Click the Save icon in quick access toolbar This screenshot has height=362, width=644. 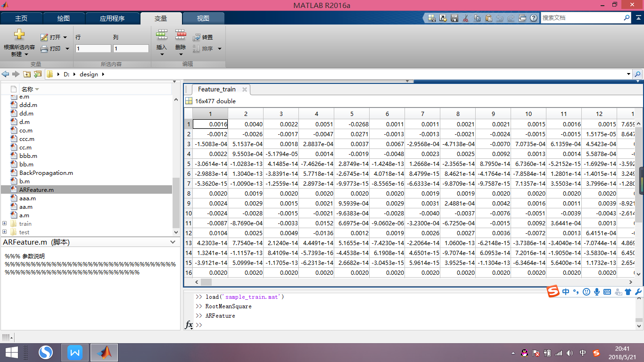pyautogui.click(x=454, y=18)
